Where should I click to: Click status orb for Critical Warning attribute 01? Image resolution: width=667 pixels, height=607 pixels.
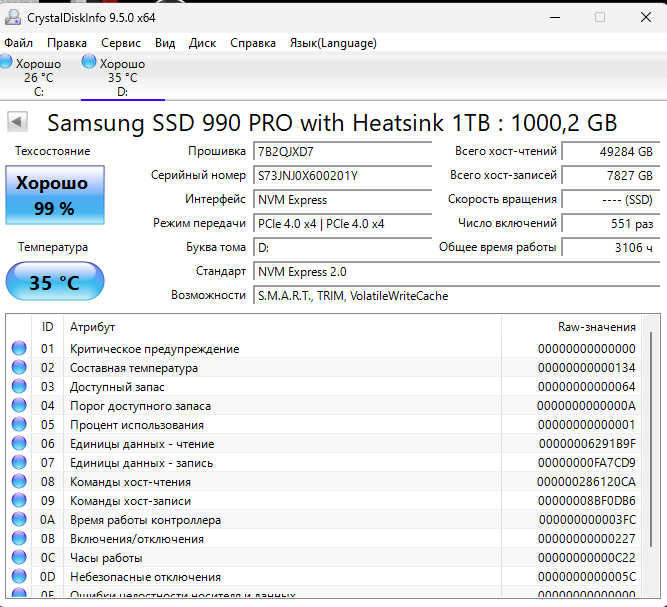19,349
